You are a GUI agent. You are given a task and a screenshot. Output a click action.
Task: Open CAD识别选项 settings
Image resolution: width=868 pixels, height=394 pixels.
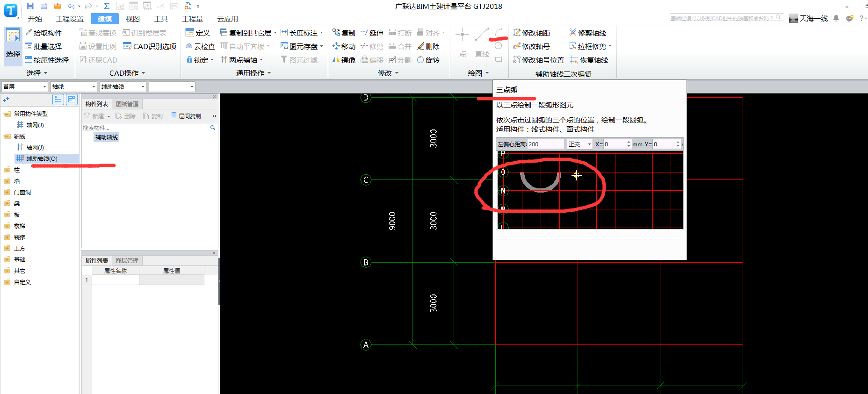[150, 46]
